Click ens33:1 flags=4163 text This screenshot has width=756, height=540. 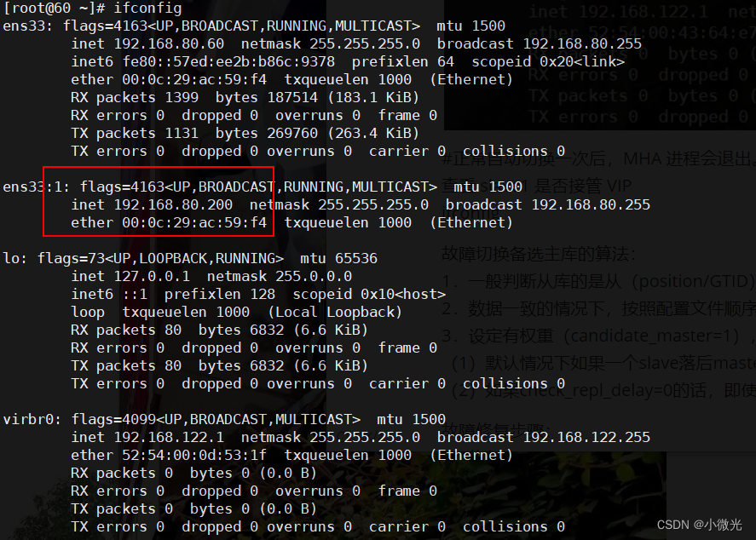coord(122,187)
